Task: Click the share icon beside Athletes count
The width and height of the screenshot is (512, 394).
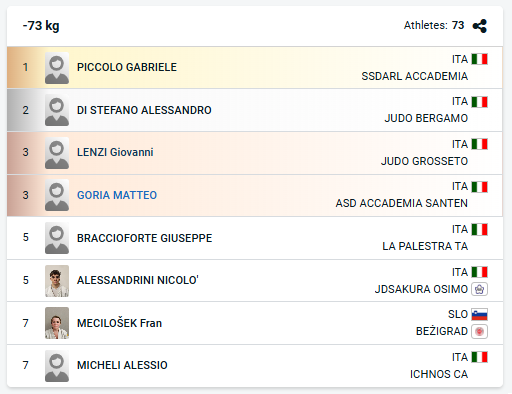Action: tap(480, 26)
